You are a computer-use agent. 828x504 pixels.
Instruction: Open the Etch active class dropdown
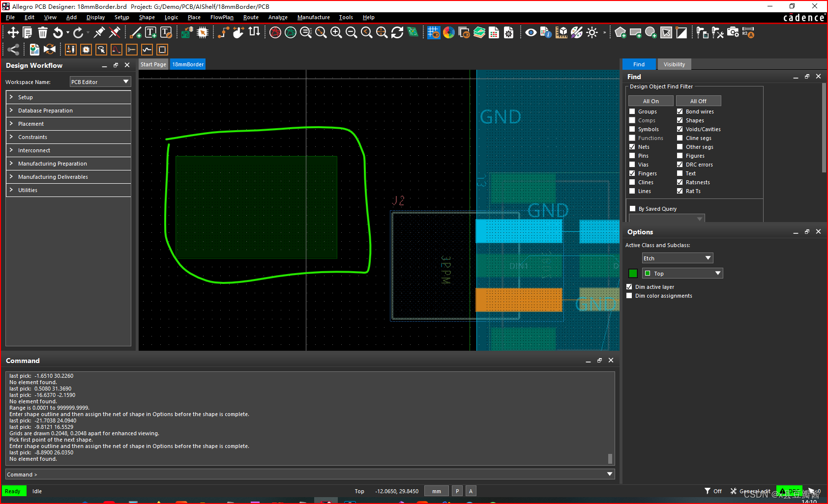[x=678, y=258]
